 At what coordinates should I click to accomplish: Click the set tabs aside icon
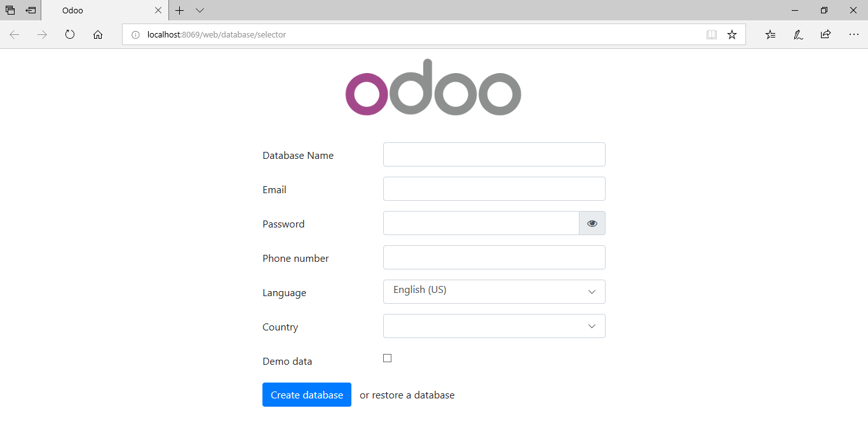click(x=31, y=11)
